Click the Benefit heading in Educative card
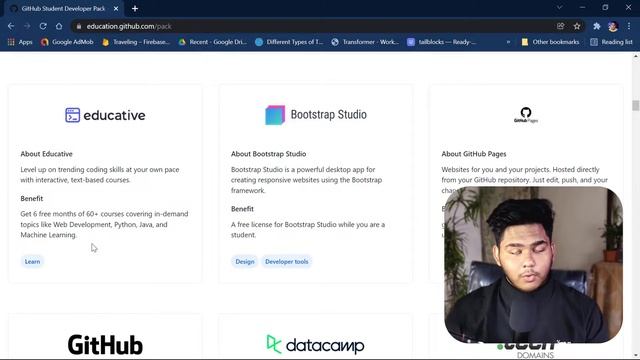This screenshot has width=640, height=360. tap(32, 198)
